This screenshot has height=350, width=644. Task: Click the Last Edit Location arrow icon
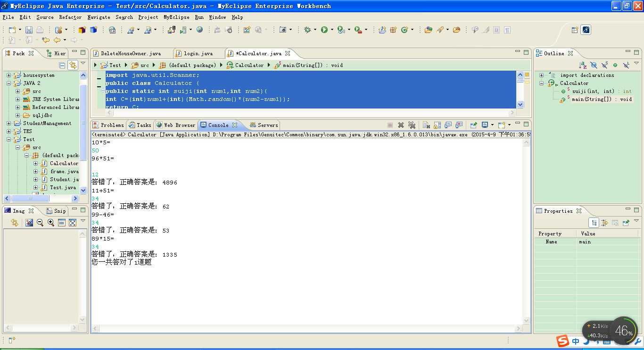click(x=46, y=40)
